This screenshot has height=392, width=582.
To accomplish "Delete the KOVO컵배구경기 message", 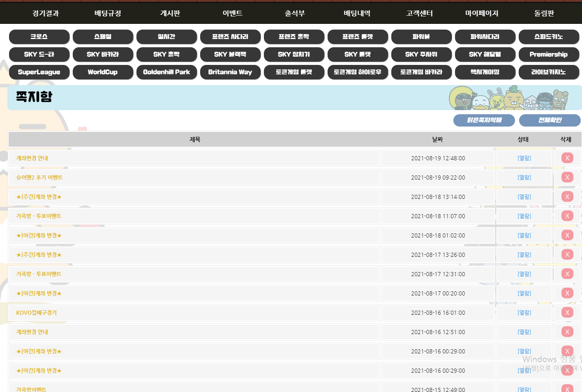I will click(x=567, y=313).
